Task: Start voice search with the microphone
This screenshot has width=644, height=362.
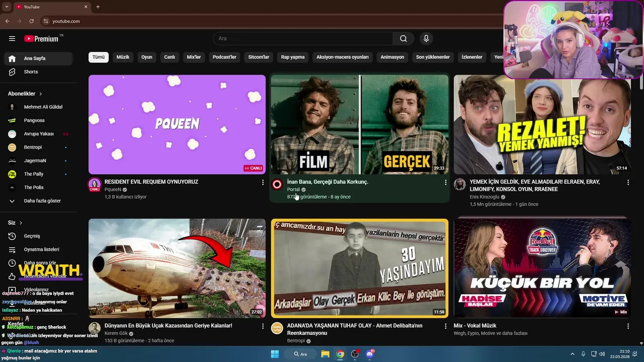Action: (x=426, y=39)
